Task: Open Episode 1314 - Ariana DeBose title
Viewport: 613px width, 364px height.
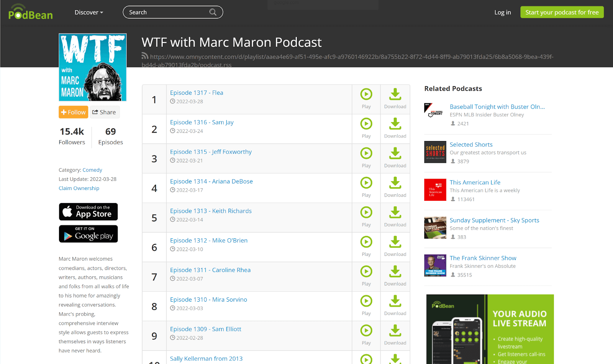Action: (x=211, y=181)
